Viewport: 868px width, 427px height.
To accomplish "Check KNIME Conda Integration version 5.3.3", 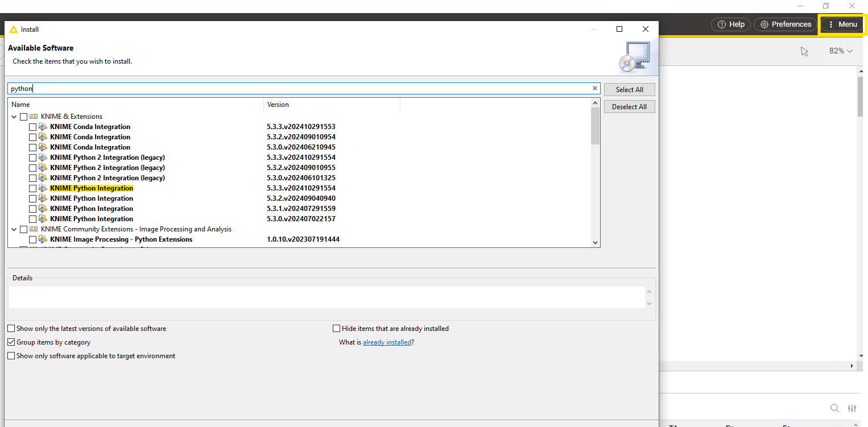I will pos(32,127).
